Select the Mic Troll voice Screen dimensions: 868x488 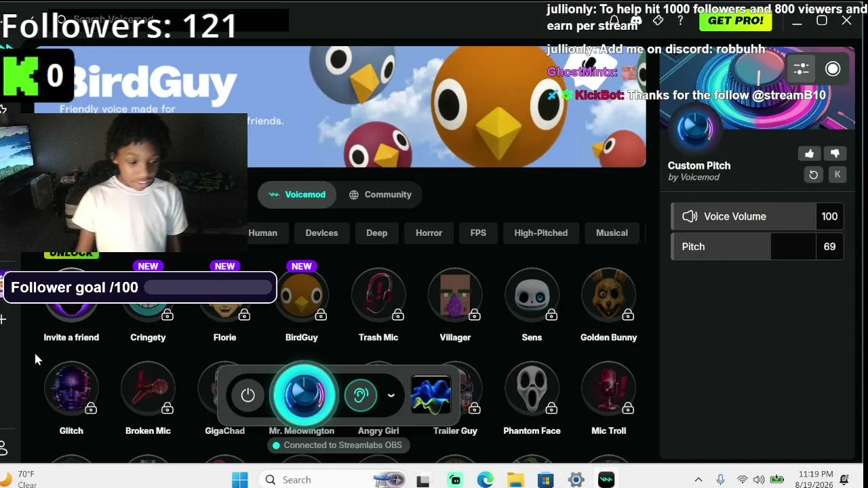(608, 390)
